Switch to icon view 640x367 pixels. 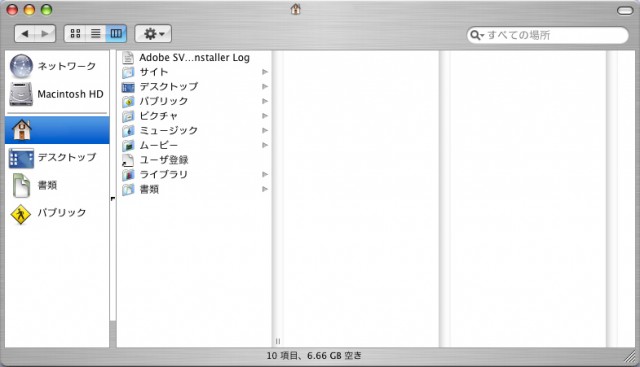coord(75,33)
